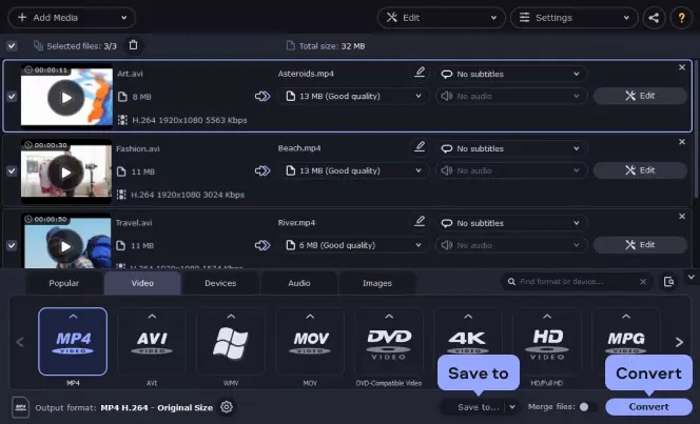Open output format settings gear icon

point(227,407)
